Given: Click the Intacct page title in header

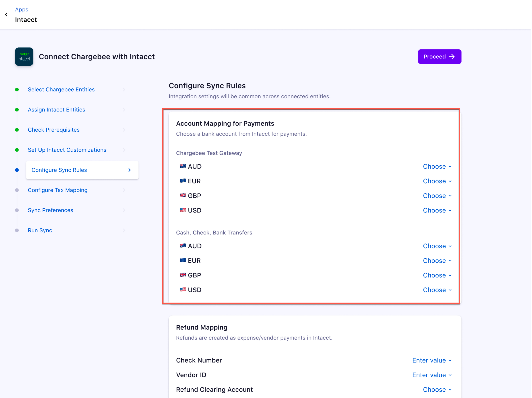Looking at the screenshot, I should (26, 20).
